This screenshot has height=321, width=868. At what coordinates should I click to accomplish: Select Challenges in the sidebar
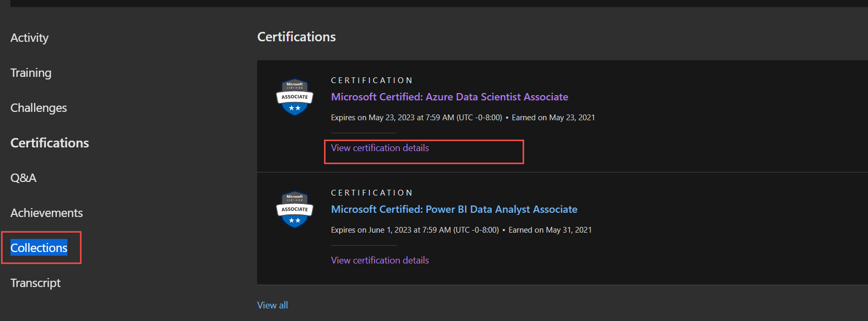pyautogui.click(x=39, y=108)
